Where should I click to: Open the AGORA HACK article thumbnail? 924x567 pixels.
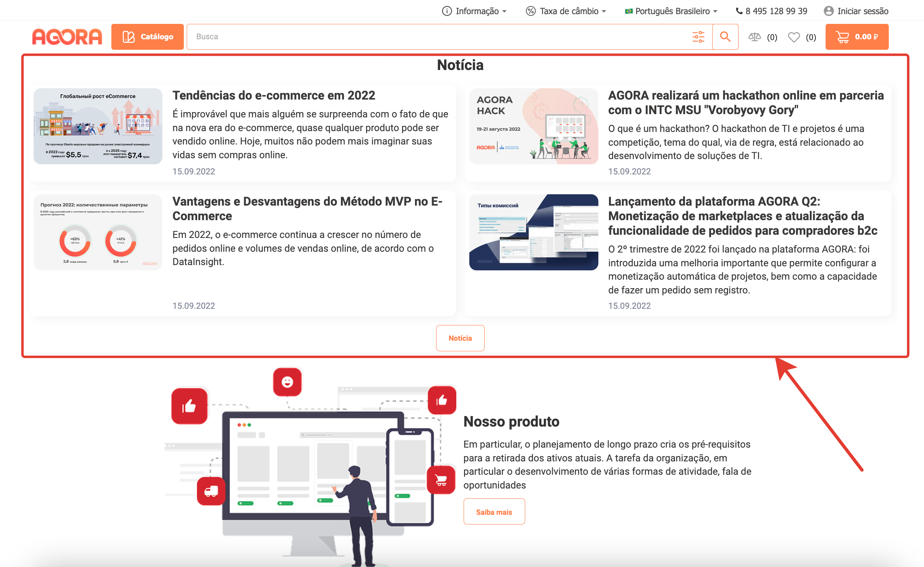coord(533,126)
